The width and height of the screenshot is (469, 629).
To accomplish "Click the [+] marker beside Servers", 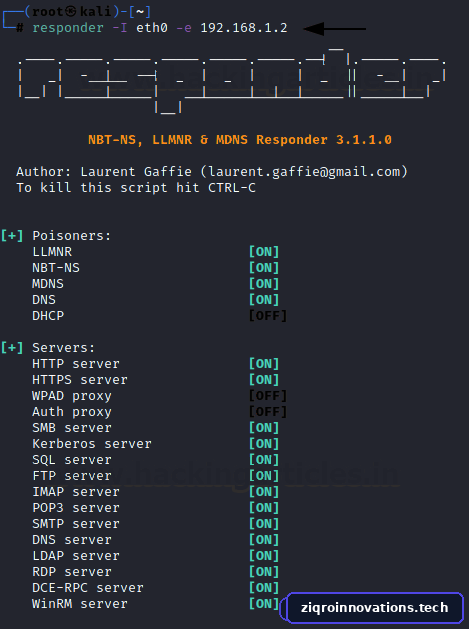I will click(x=12, y=347).
